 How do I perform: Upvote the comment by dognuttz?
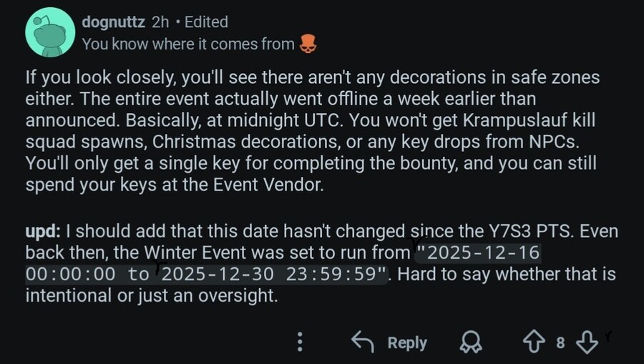pyautogui.click(x=535, y=343)
